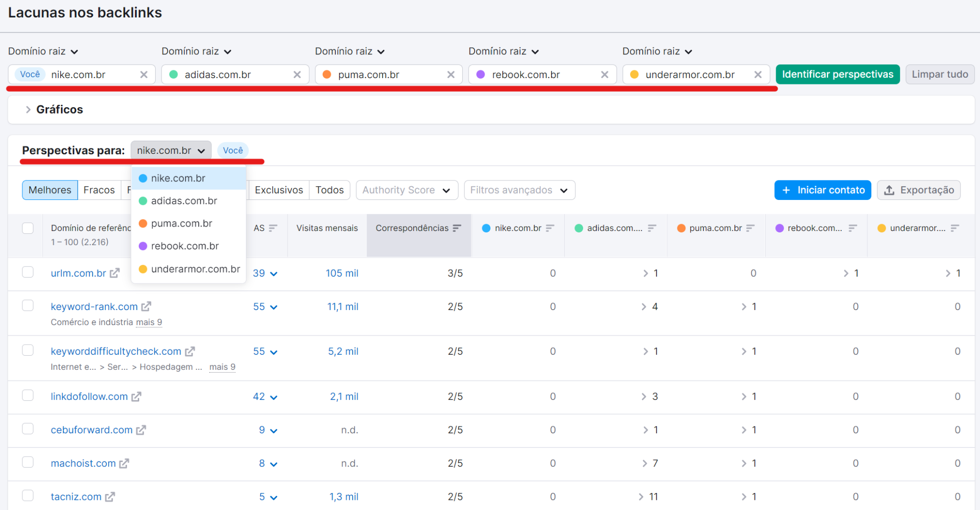Click the Identificar perspectivas button
980x510 pixels.
(x=837, y=74)
